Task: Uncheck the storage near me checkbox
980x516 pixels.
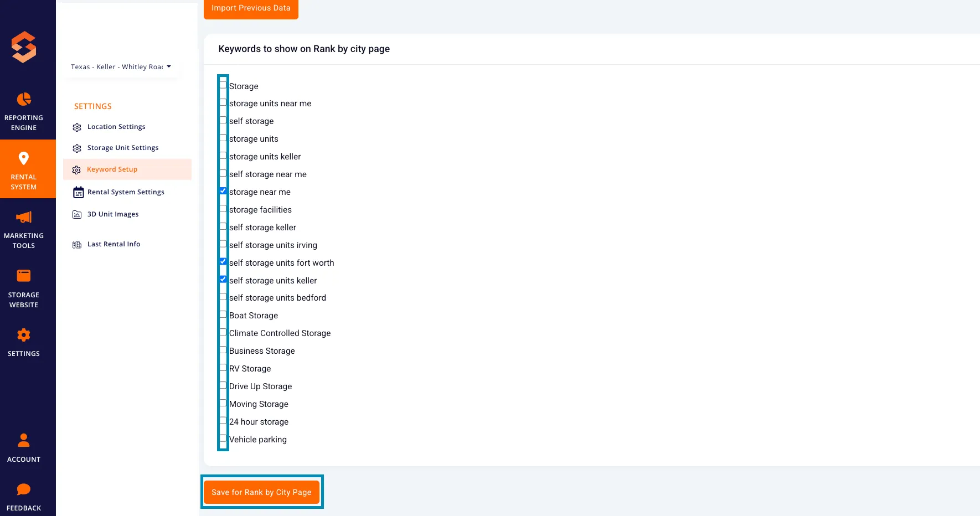Action: (x=223, y=190)
